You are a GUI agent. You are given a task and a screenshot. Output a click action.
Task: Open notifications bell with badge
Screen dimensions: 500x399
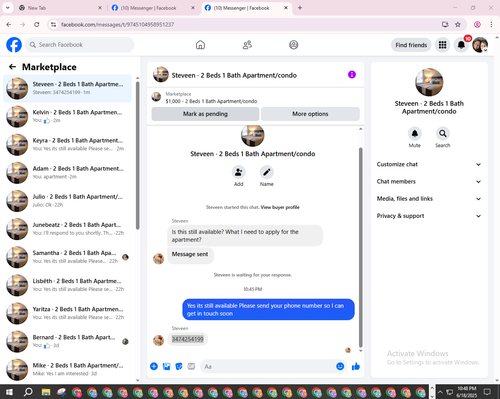tap(461, 45)
